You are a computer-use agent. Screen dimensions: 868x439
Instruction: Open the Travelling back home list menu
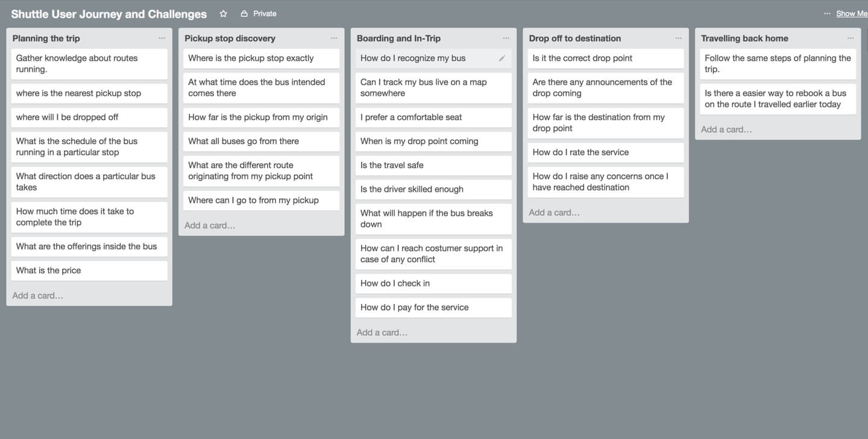[x=851, y=38]
